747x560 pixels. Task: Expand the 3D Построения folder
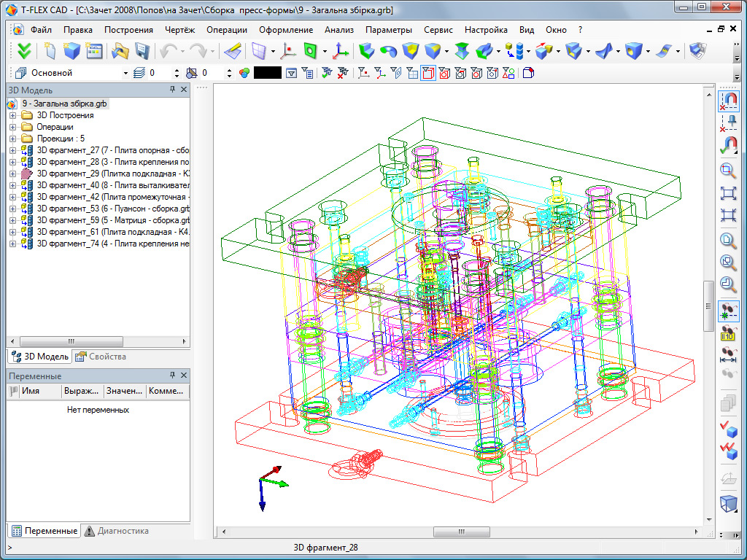tap(13, 115)
